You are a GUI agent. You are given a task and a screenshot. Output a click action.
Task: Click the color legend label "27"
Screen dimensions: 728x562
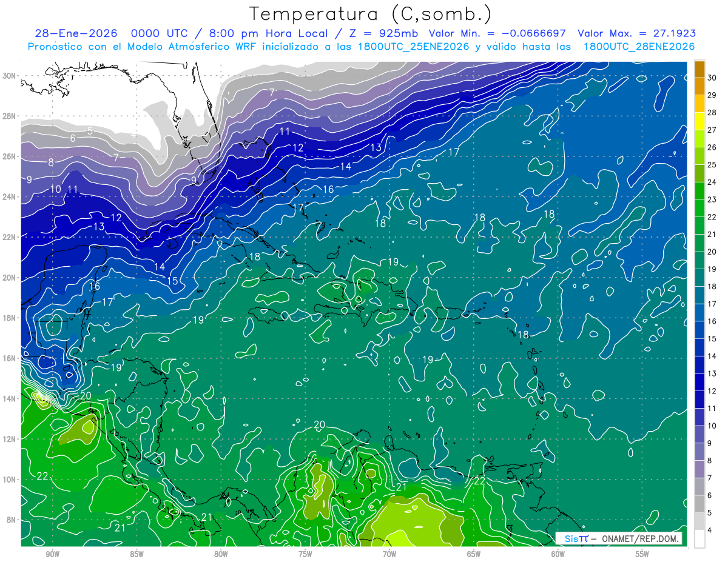[x=712, y=130]
